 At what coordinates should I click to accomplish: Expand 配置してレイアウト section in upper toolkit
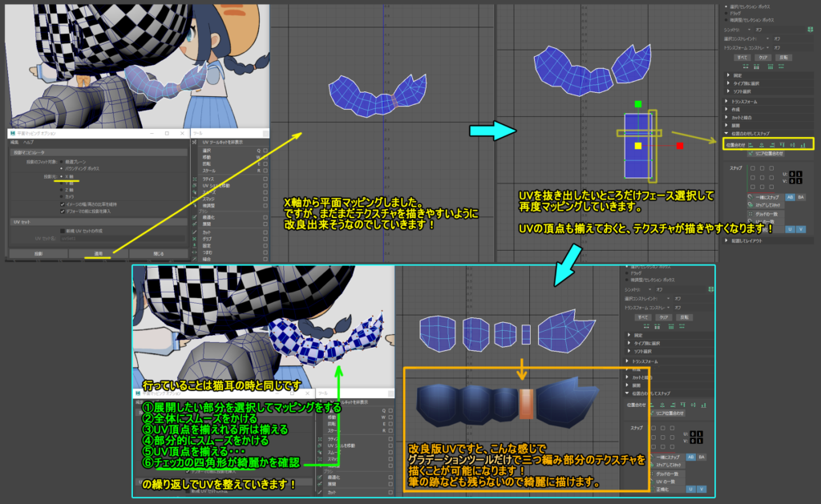click(x=726, y=240)
